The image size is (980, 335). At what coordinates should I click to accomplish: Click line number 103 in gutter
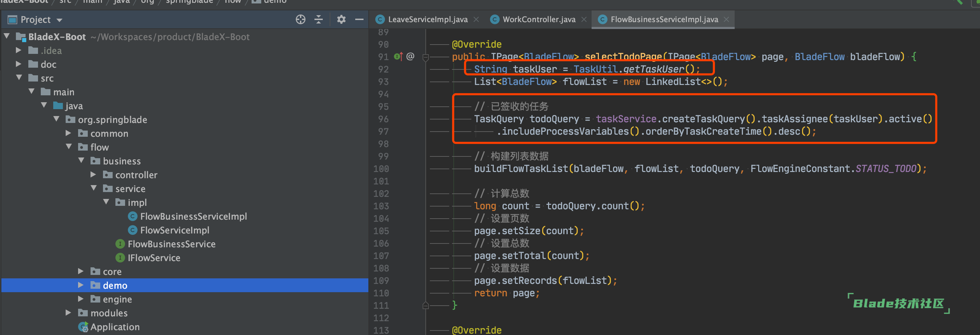(381, 206)
